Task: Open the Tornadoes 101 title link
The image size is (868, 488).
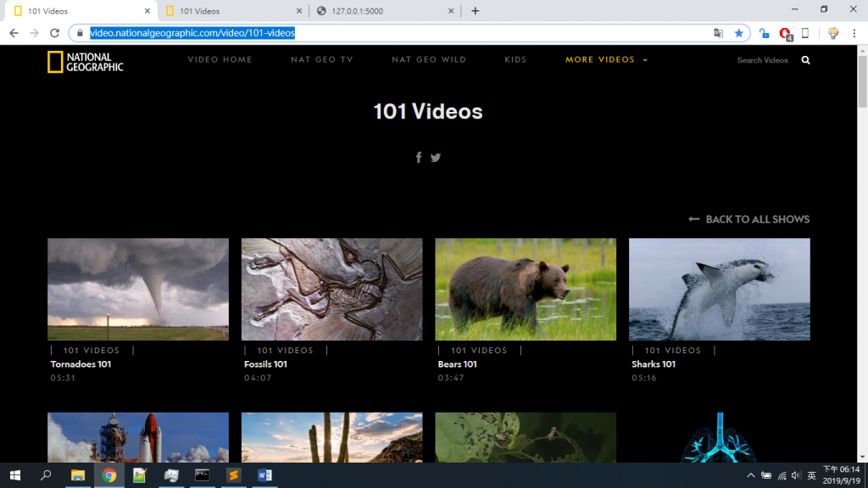Action: 81,364
